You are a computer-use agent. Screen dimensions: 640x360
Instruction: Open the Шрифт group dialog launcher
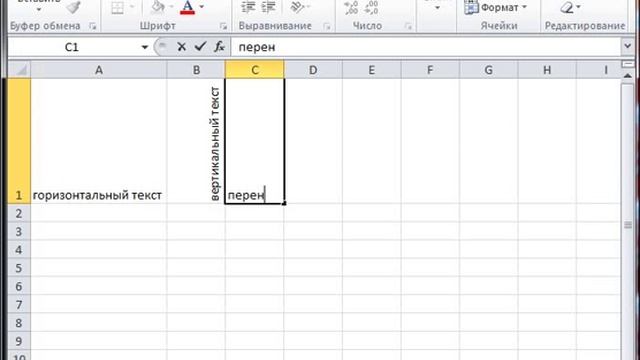click(x=223, y=26)
